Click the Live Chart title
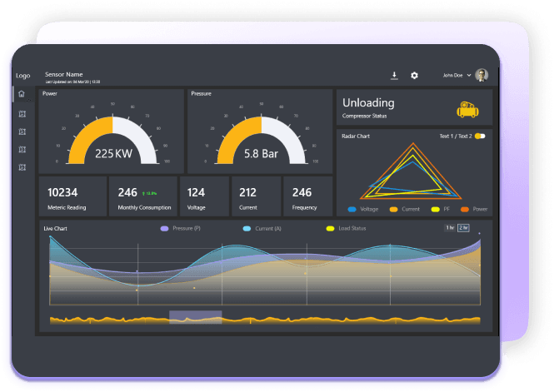554x392 pixels. point(56,229)
